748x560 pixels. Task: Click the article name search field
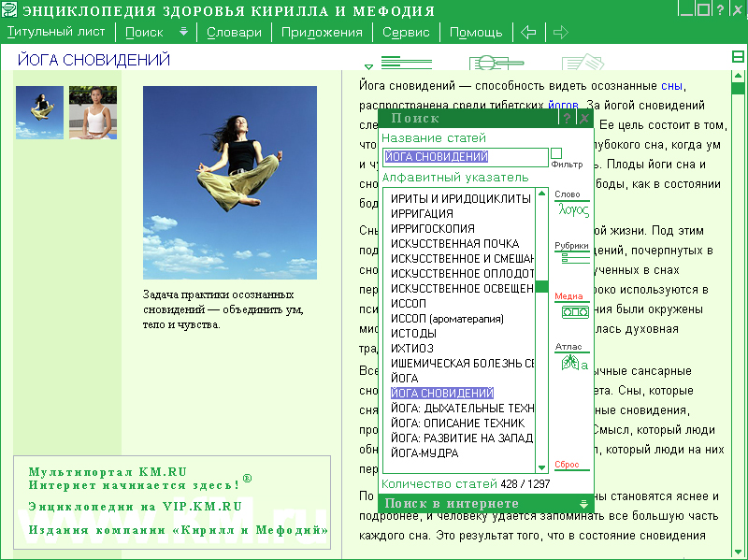465,157
